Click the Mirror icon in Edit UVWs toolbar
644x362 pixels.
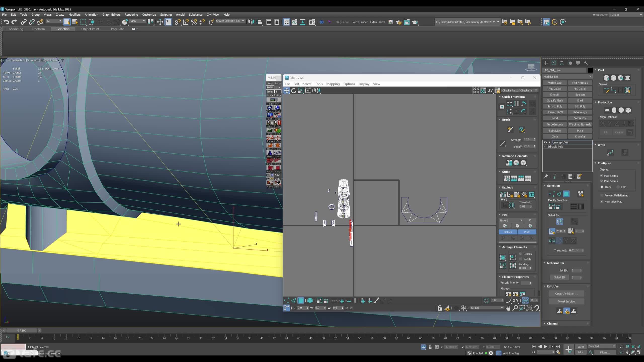click(317, 90)
